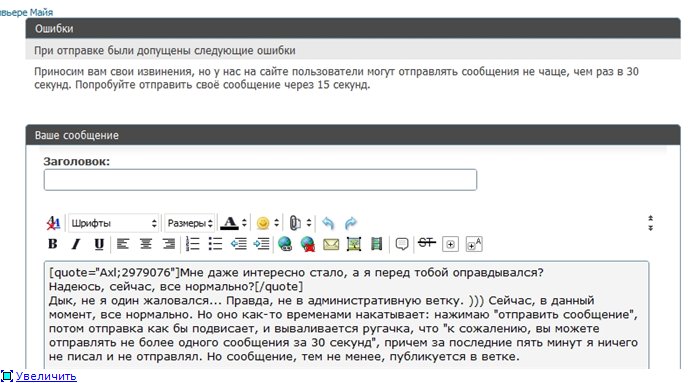700x383 pixels.
Task: Toggle italic formatting
Action: 76,244
